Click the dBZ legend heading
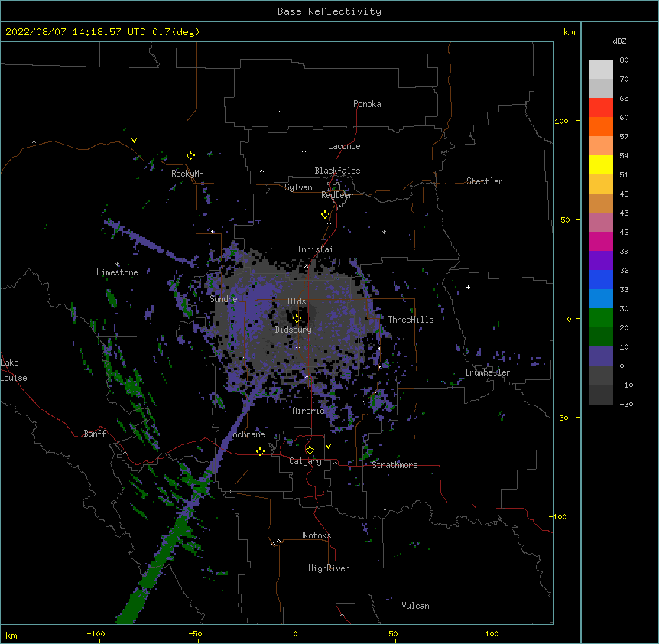 click(619, 41)
